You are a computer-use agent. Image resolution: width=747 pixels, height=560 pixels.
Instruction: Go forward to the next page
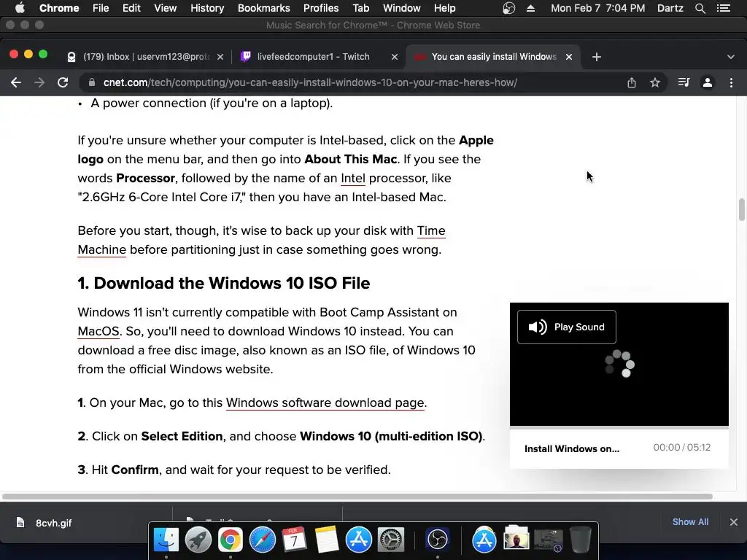(39, 82)
